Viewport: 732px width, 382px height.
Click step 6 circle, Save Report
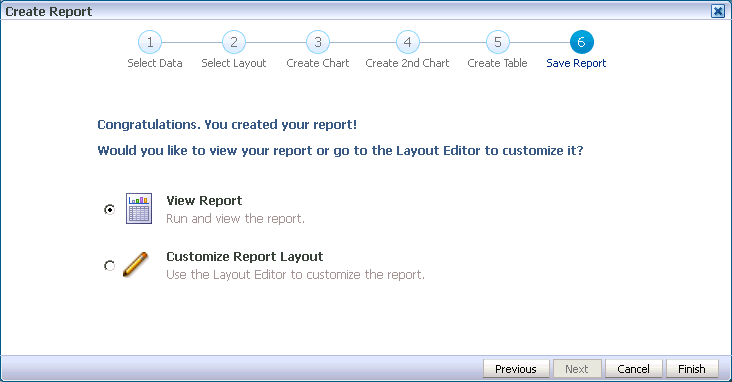pyautogui.click(x=582, y=42)
